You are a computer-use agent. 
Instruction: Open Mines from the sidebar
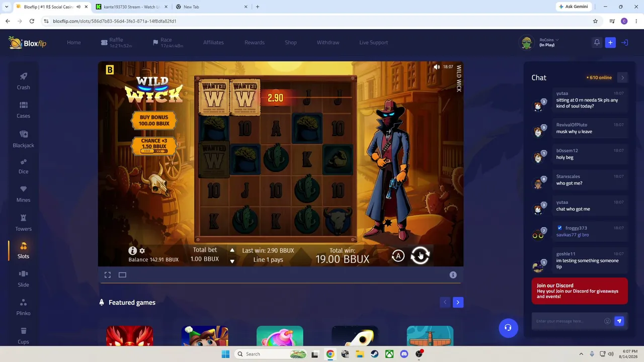tap(23, 194)
